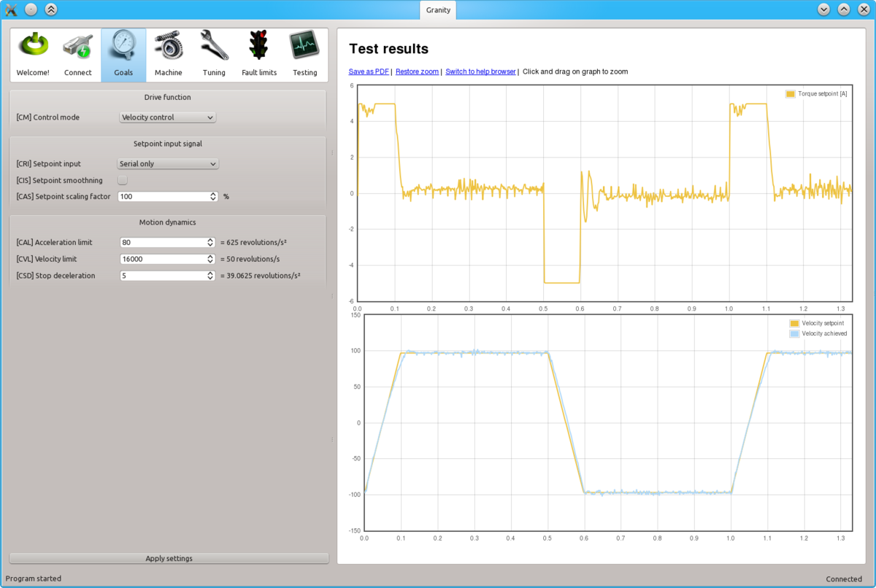Open the help browser via its link
Viewport: 876px width, 588px height.
pyautogui.click(x=480, y=71)
